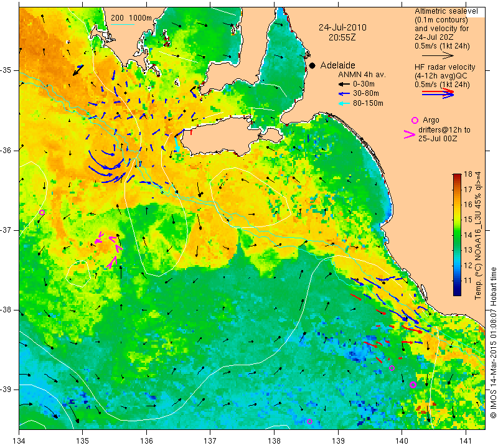Viewport: 498px width, 448px height.
Task: Click the red-blue HF radar legend arrow
Action: click(x=438, y=93)
